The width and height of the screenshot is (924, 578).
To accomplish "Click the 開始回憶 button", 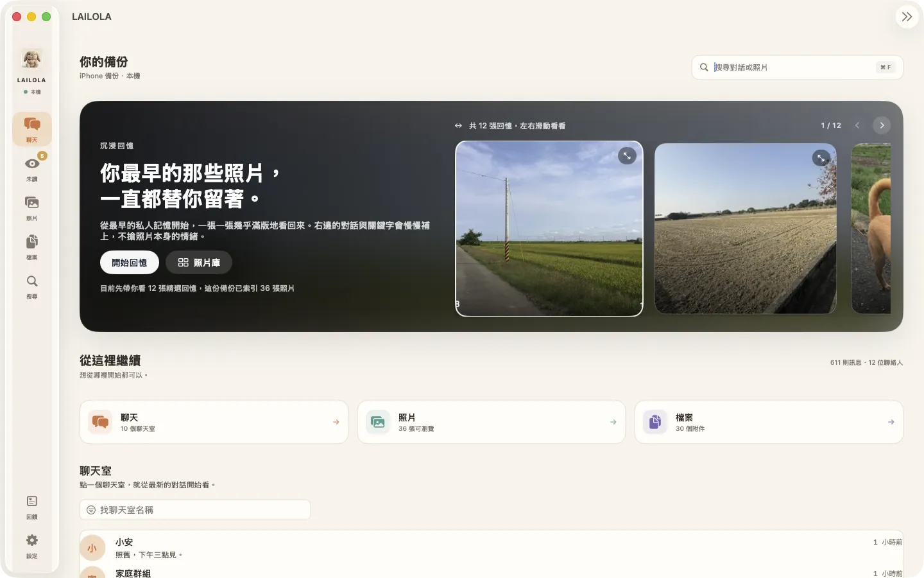I will (130, 263).
